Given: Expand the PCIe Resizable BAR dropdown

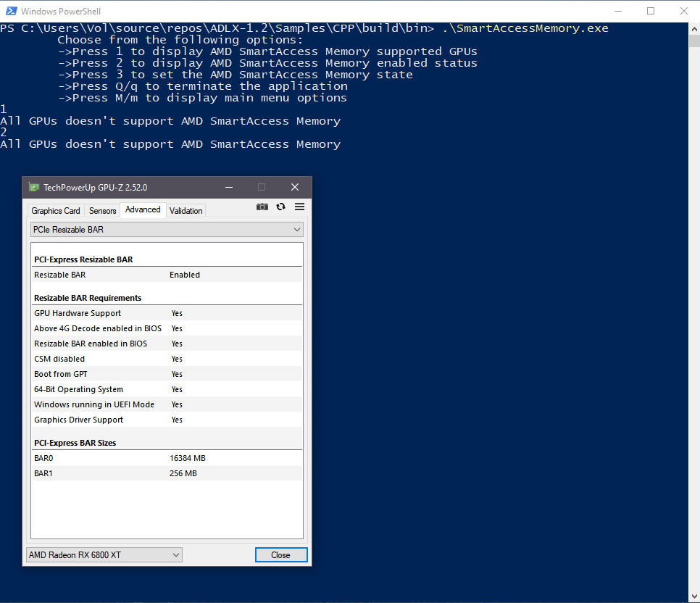Looking at the screenshot, I should point(167,230).
